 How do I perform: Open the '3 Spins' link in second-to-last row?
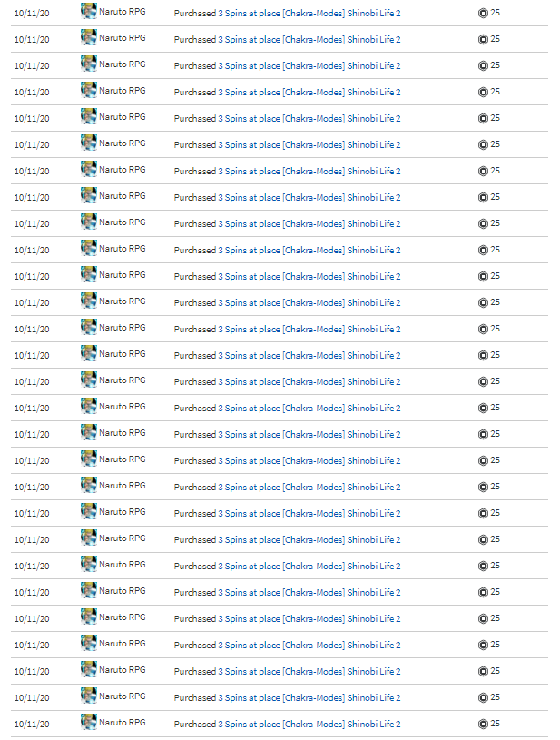coord(309,697)
